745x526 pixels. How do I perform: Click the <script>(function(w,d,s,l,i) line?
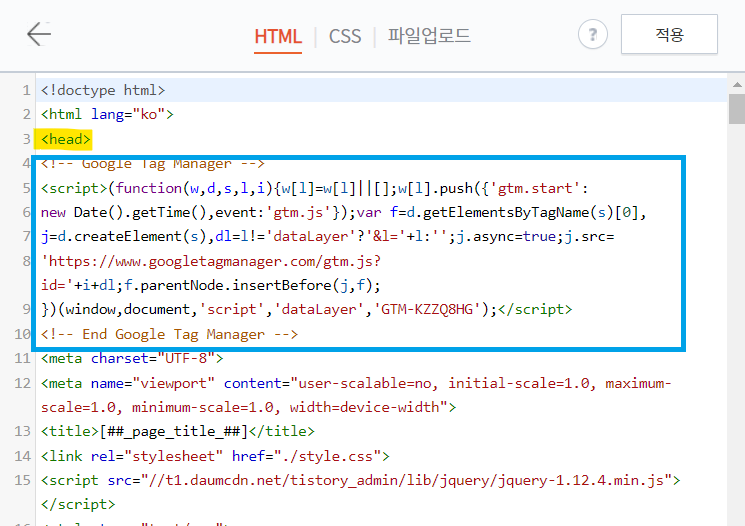(x=315, y=189)
